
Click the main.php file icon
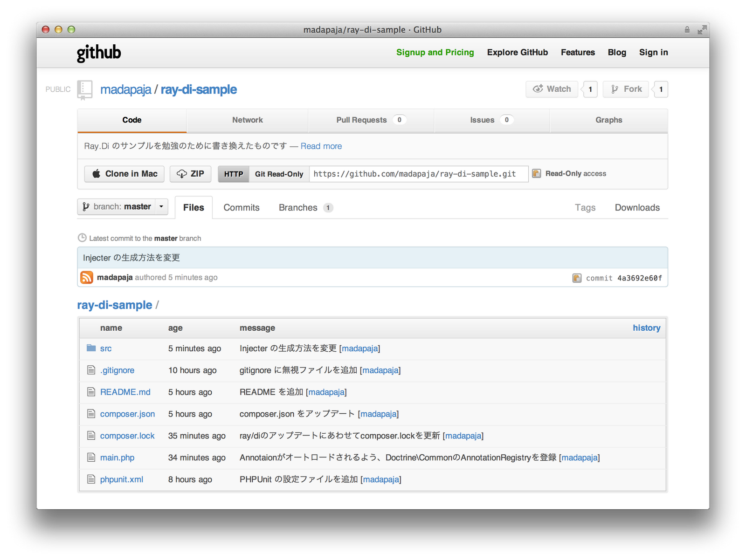(91, 458)
